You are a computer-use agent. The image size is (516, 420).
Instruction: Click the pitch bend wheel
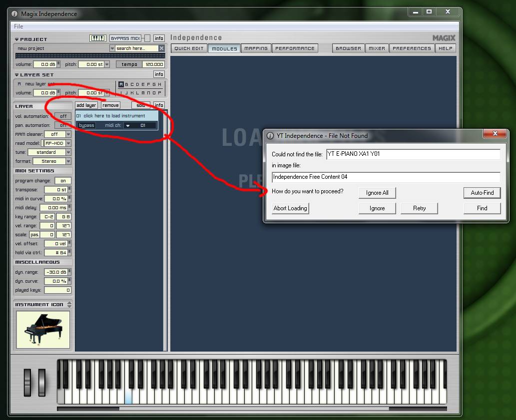point(27,383)
